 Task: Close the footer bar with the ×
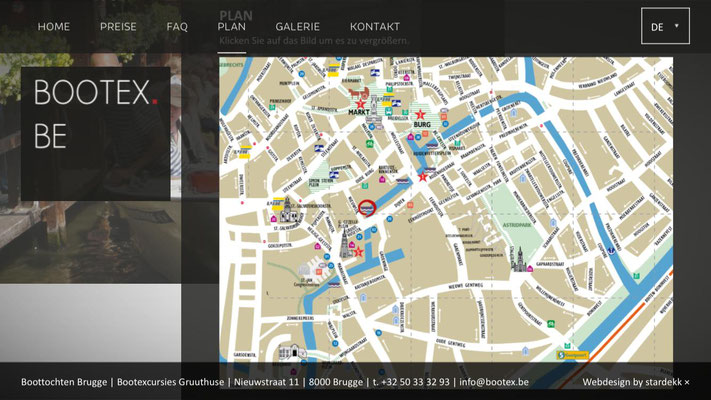pos(687,382)
